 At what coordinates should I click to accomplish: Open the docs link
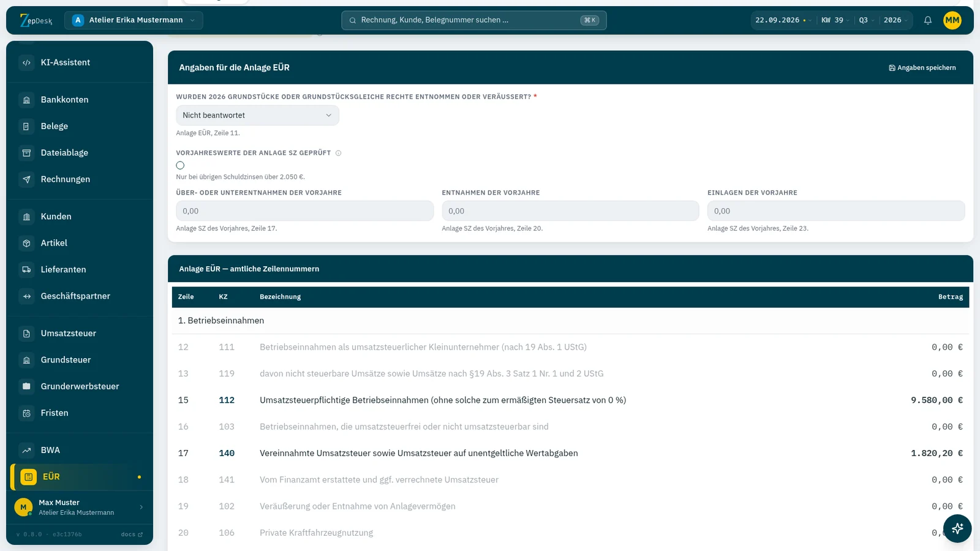click(x=132, y=534)
